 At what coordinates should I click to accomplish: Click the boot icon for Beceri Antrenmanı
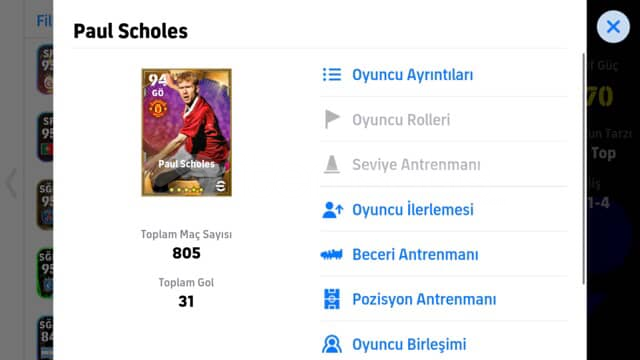tap(331, 255)
